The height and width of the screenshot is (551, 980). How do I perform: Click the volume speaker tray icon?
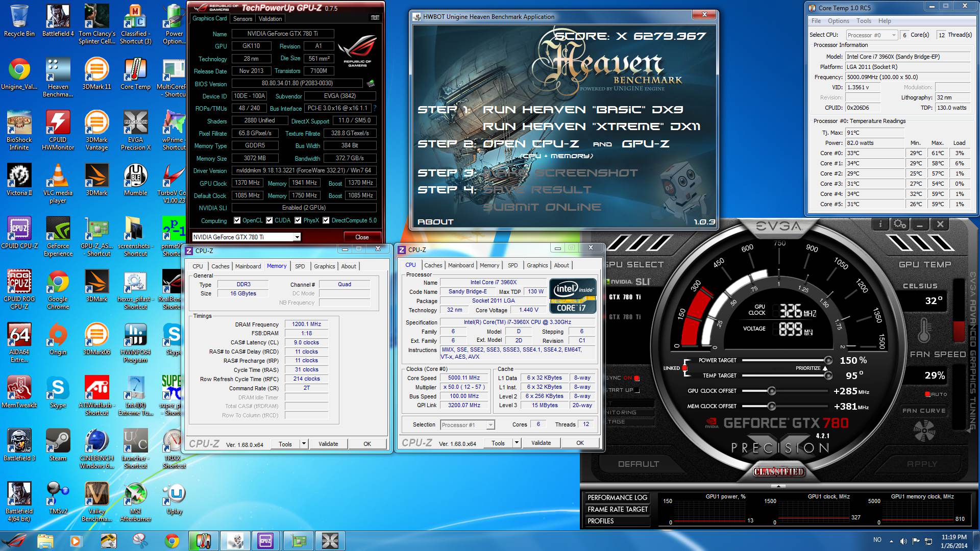(x=903, y=541)
